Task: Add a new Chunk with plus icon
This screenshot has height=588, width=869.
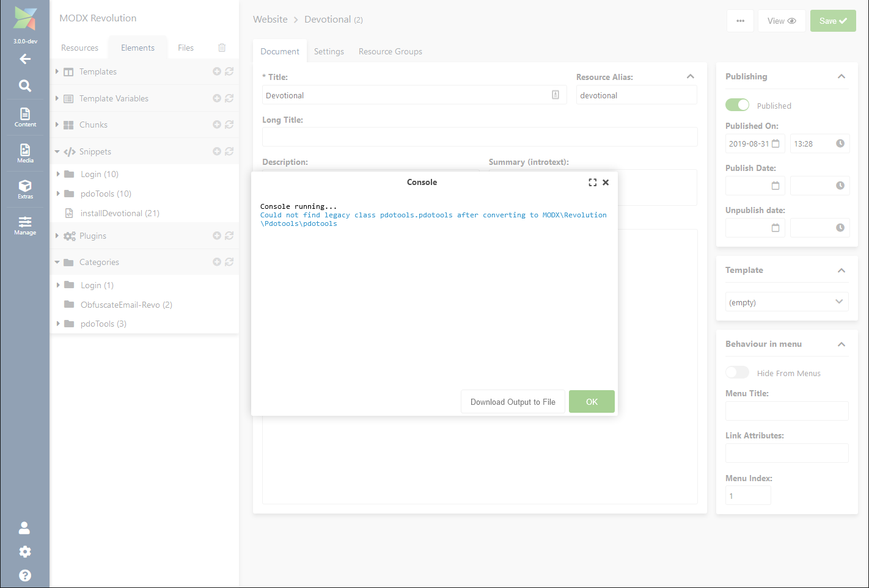Action: (x=216, y=125)
